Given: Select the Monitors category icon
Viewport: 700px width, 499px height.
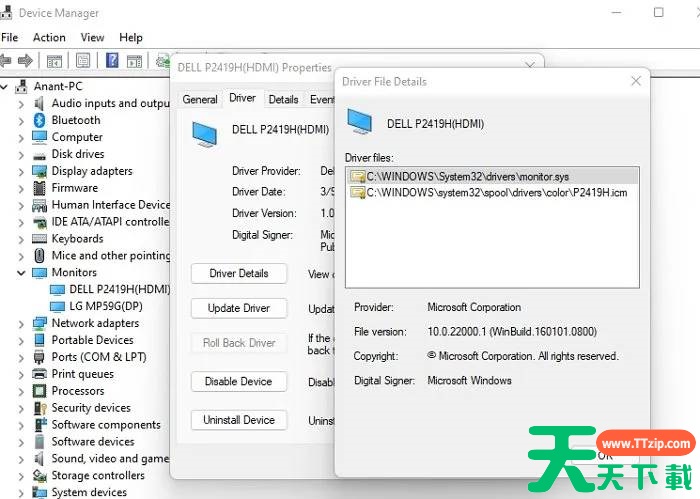Looking at the screenshot, I should 39,273.
